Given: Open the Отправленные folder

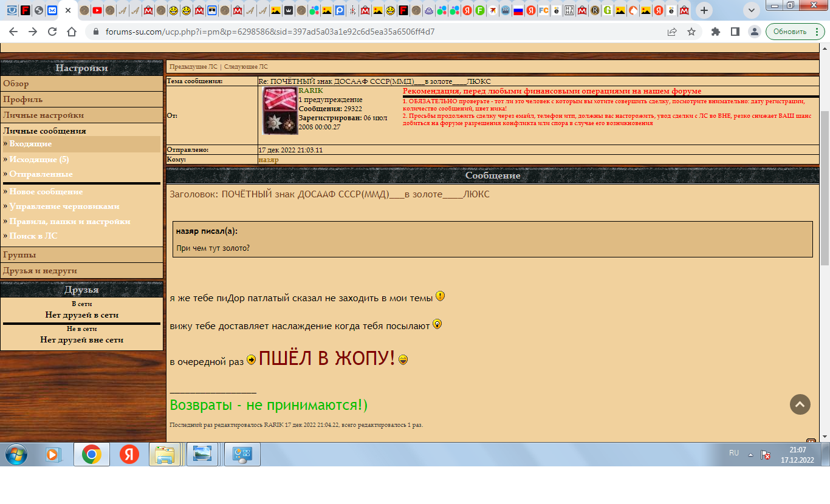Looking at the screenshot, I should (41, 174).
